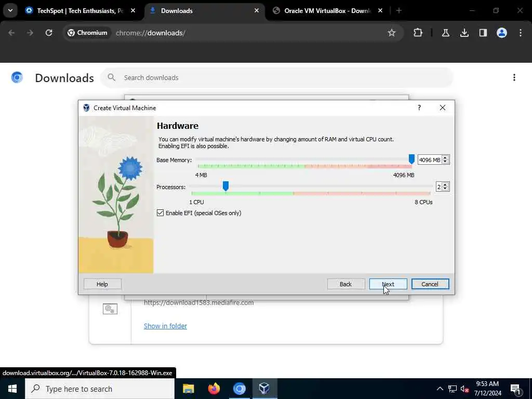Click the Show in folder link

pyautogui.click(x=165, y=326)
